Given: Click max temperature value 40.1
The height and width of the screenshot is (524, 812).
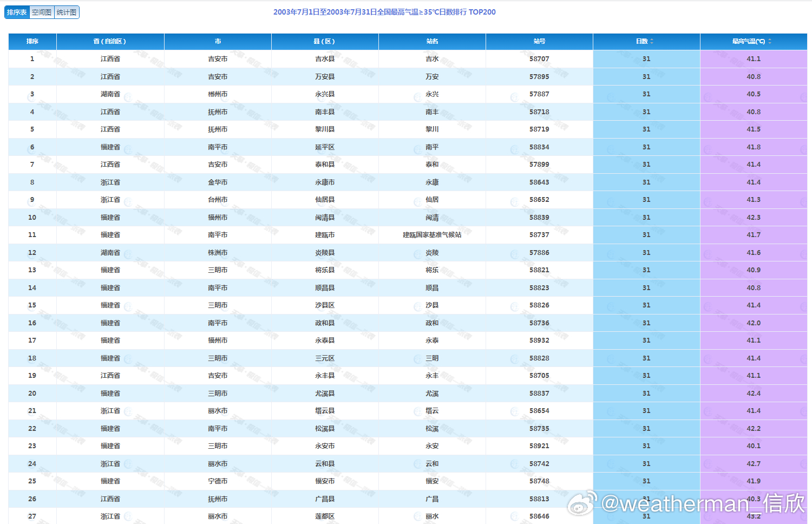Looking at the screenshot, I should [x=754, y=446].
